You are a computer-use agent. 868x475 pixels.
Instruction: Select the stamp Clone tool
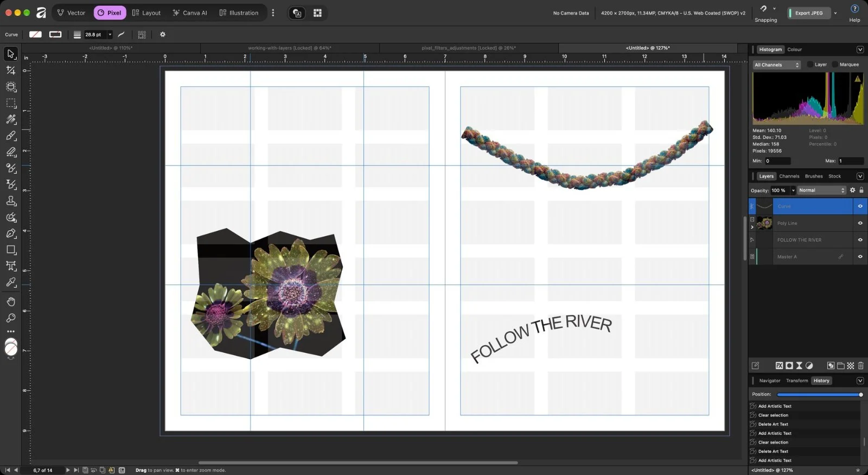(x=11, y=201)
